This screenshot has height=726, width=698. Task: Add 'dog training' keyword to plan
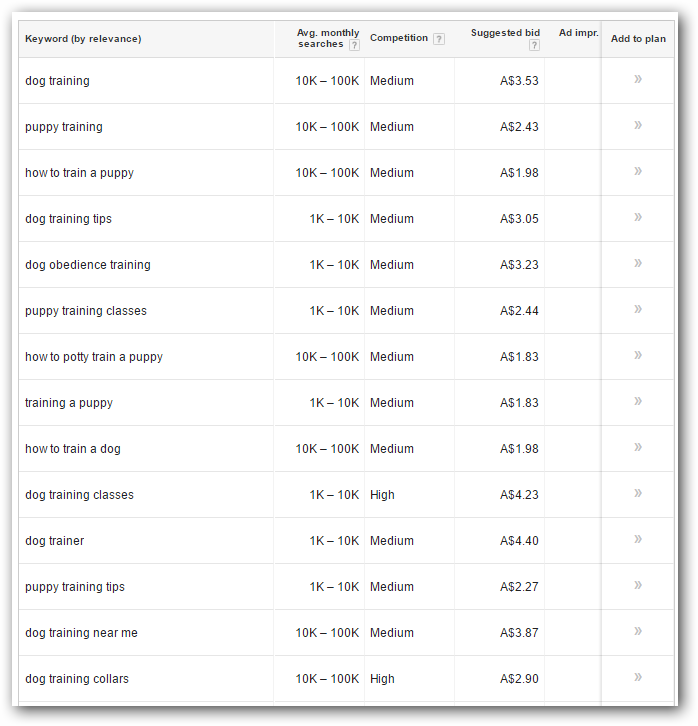(637, 79)
